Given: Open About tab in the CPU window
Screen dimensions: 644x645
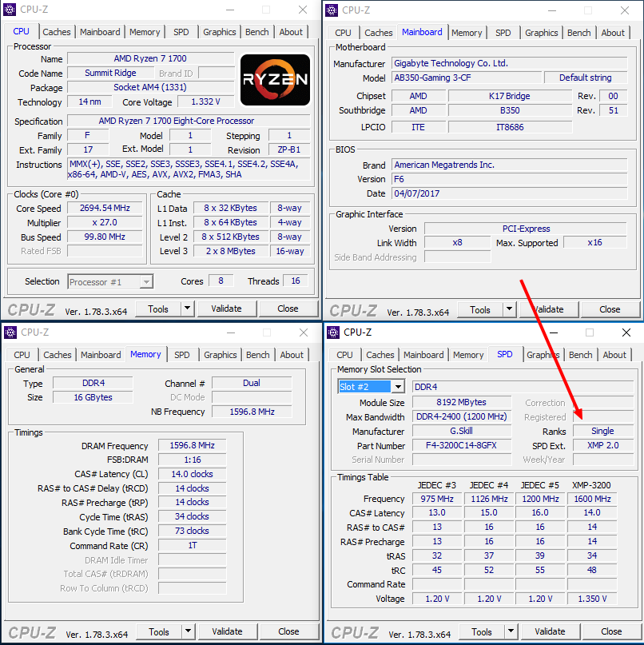Looking at the screenshot, I should point(291,32).
